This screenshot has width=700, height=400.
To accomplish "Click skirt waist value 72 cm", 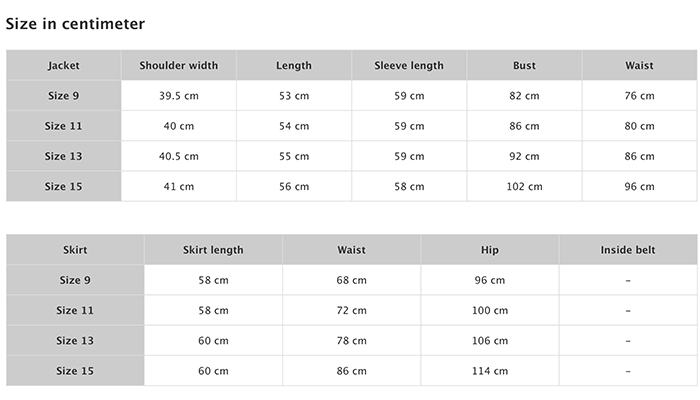I will point(351,310).
